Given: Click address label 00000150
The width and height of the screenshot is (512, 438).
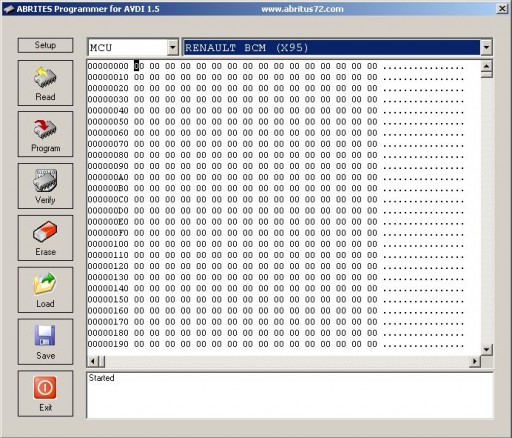Looking at the screenshot, I should coord(108,299).
